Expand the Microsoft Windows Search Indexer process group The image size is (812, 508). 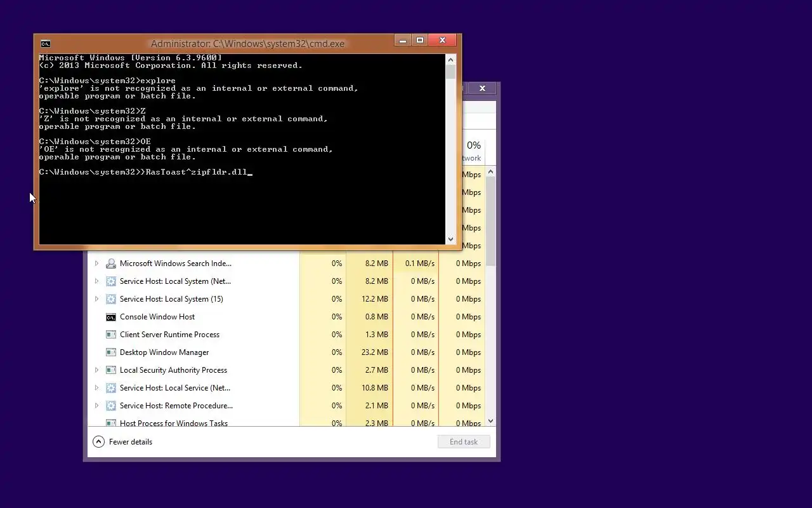(96, 264)
